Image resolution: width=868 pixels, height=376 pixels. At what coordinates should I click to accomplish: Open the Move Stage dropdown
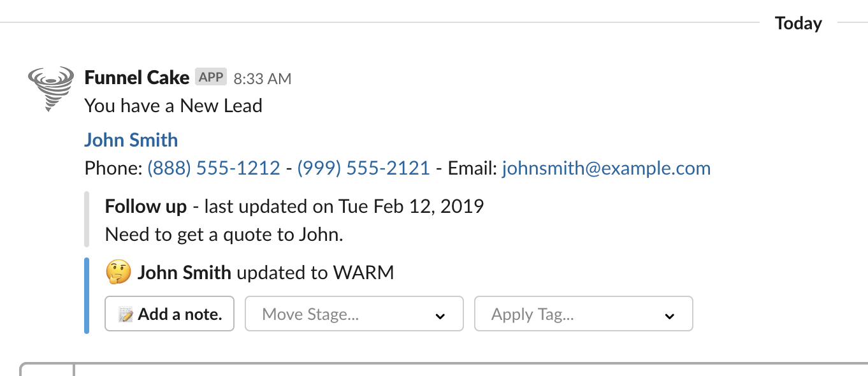pyautogui.click(x=354, y=314)
